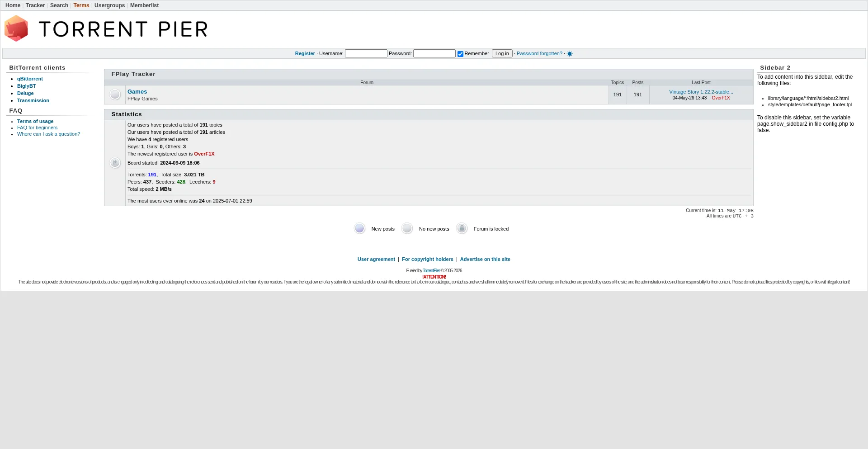Open the Transmission client link

(33, 100)
